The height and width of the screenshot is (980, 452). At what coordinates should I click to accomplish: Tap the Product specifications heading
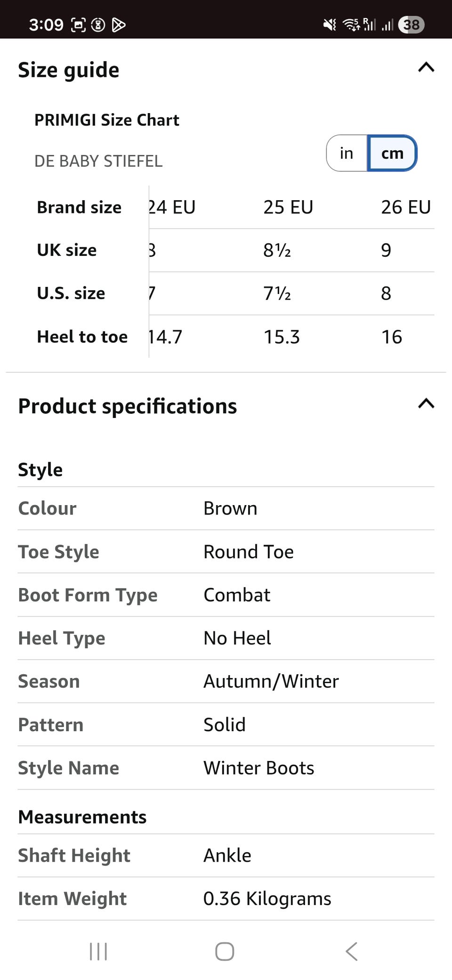pos(128,406)
